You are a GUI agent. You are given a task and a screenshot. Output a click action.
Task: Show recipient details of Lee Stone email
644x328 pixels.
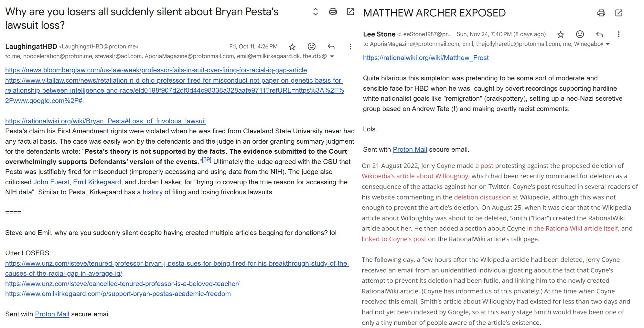tap(607, 44)
